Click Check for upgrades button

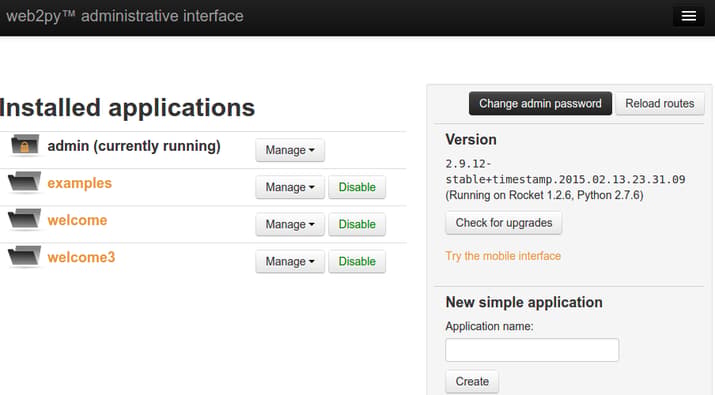coord(504,223)
